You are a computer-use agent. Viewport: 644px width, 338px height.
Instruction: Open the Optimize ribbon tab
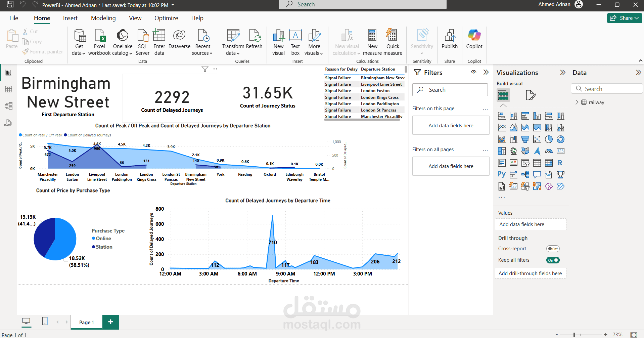166,18
